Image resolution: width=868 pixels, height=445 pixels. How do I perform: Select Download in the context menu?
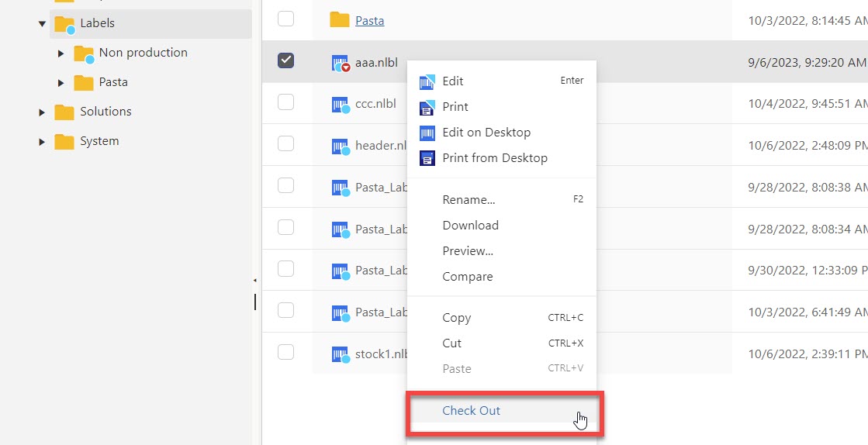pos(470,226)
